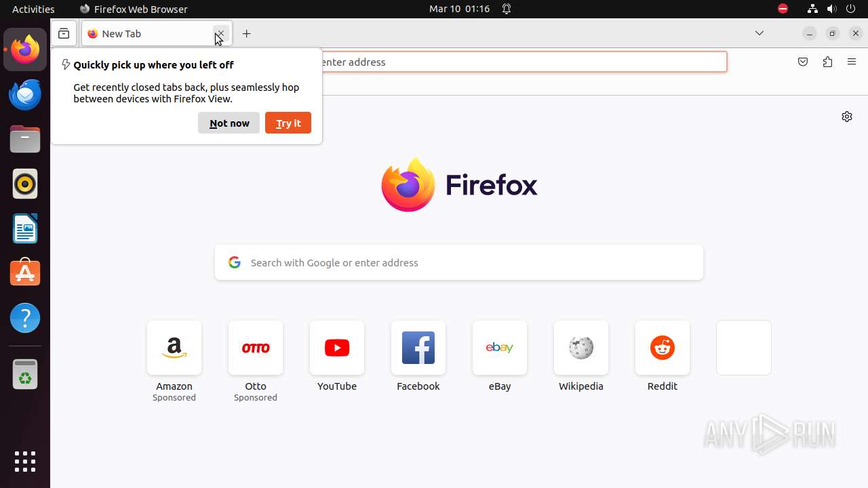This screenshot has height=488, width=868.
Task: Open volume speaker icon in top bar
Action: click(832, 9)
